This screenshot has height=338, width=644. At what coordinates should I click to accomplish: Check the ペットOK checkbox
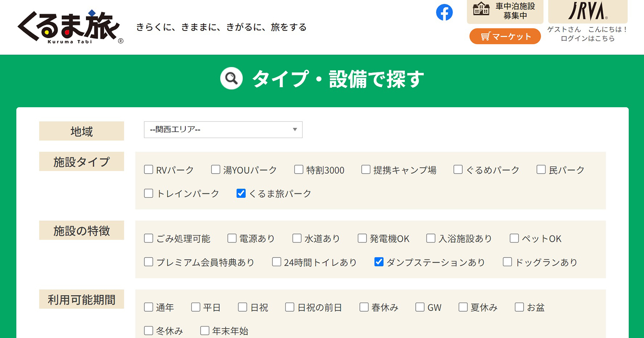[x=514, y=238]
